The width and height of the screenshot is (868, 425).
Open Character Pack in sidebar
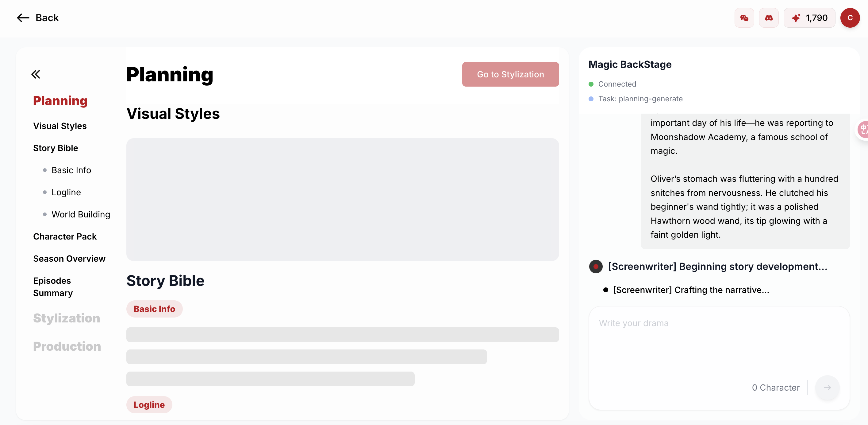tap(65, 236)
